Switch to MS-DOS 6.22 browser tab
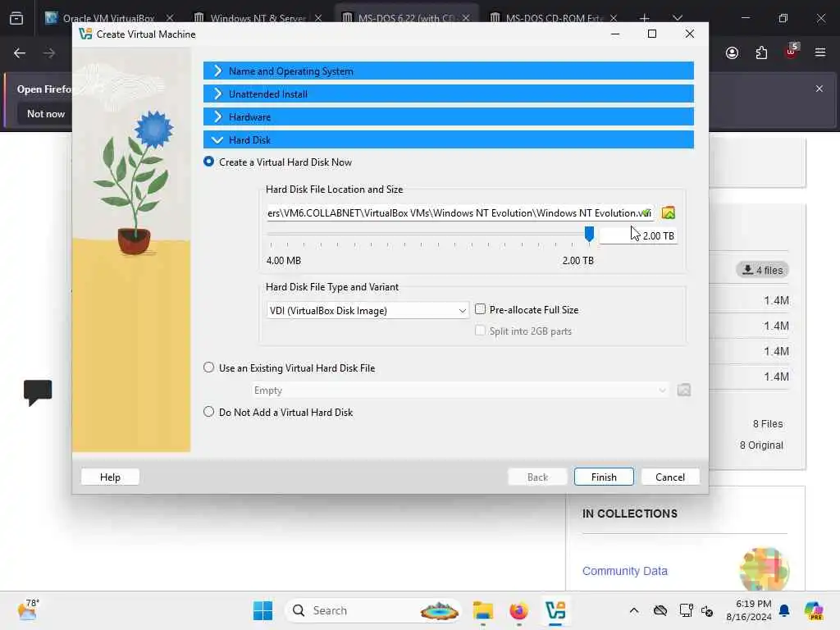 (405, 18)
